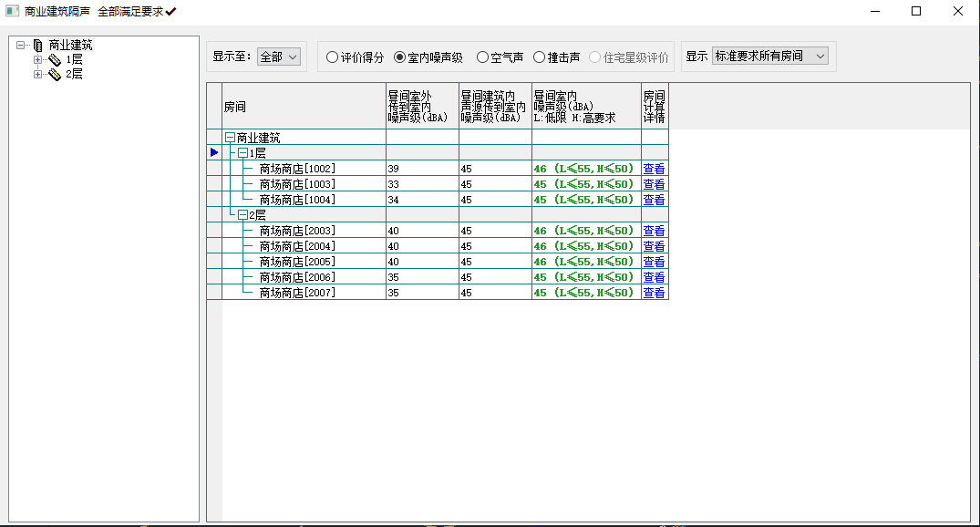Click the blue row indicator arrow

coord(214,152)
